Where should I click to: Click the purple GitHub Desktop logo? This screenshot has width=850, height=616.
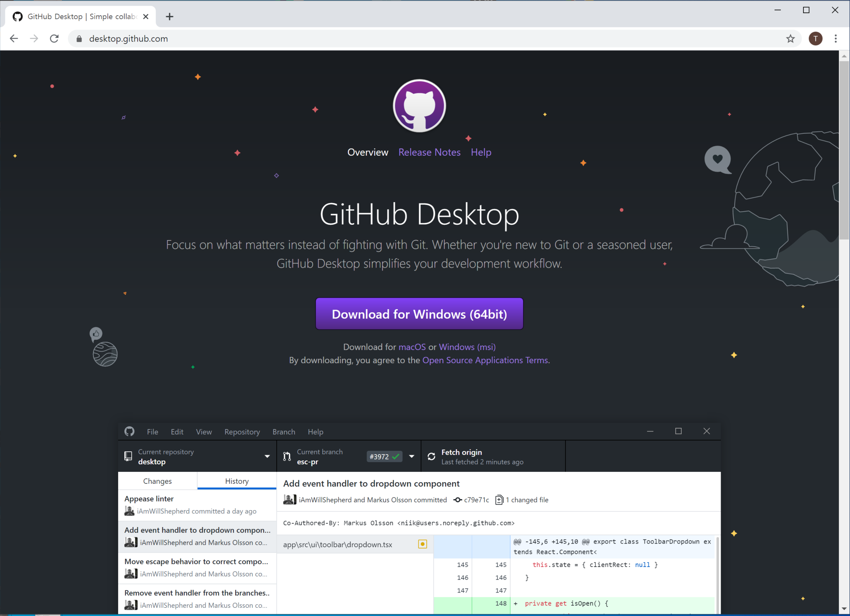coord(419,106)
